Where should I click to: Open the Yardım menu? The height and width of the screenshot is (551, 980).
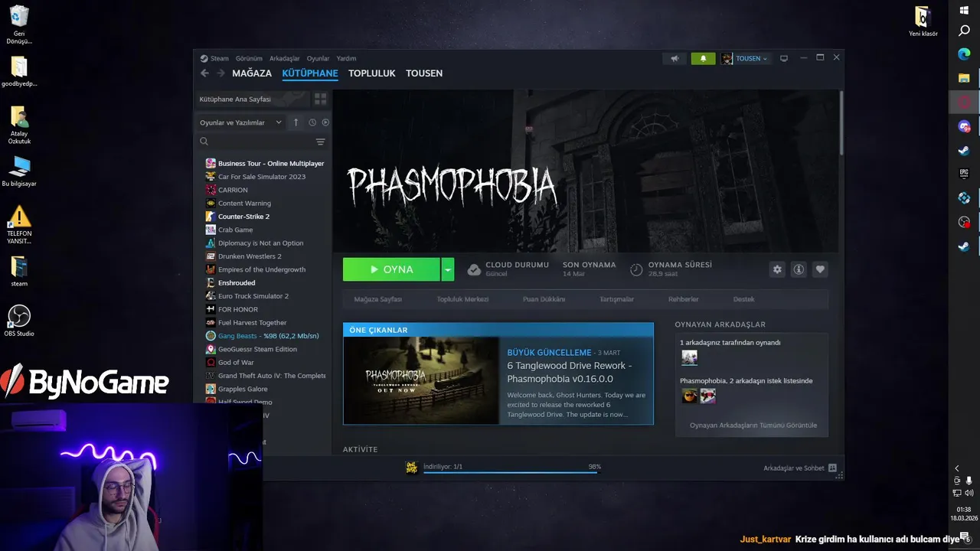(346, 58)
